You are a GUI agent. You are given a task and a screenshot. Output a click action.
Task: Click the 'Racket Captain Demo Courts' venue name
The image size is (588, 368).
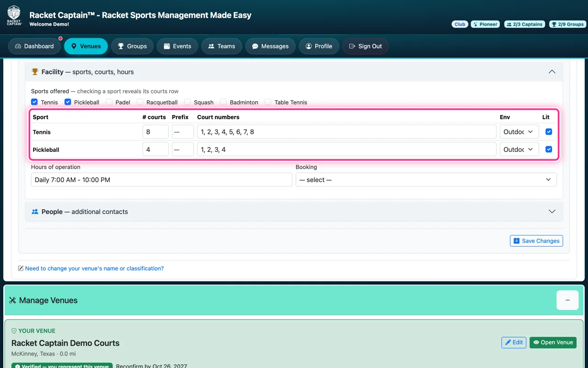65,343
